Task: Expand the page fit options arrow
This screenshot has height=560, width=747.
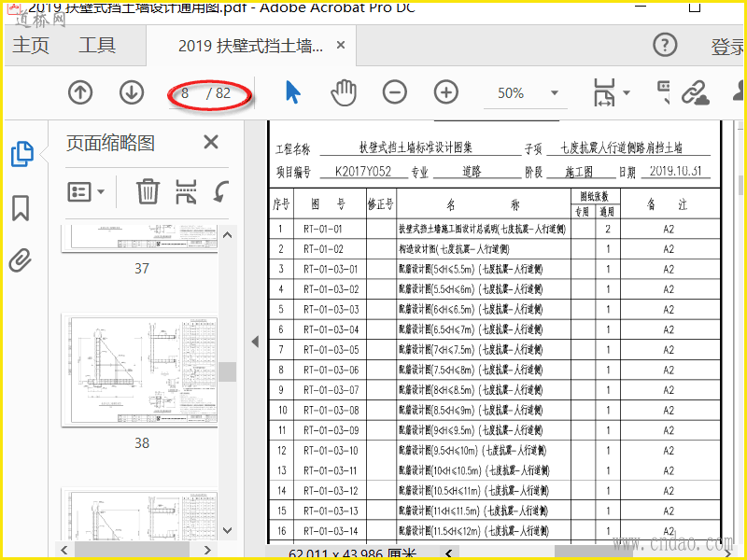Action: point(627,92)
